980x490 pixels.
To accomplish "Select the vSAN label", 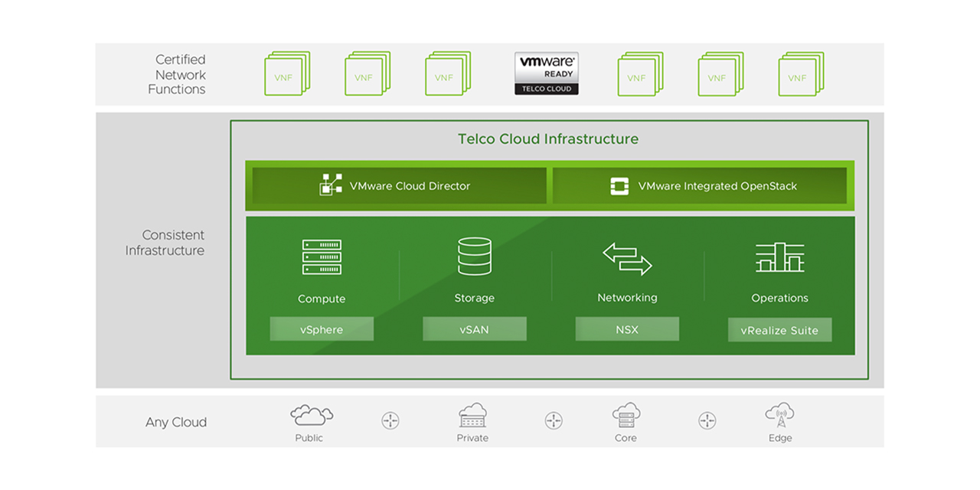I will click(x=474, y=328).
